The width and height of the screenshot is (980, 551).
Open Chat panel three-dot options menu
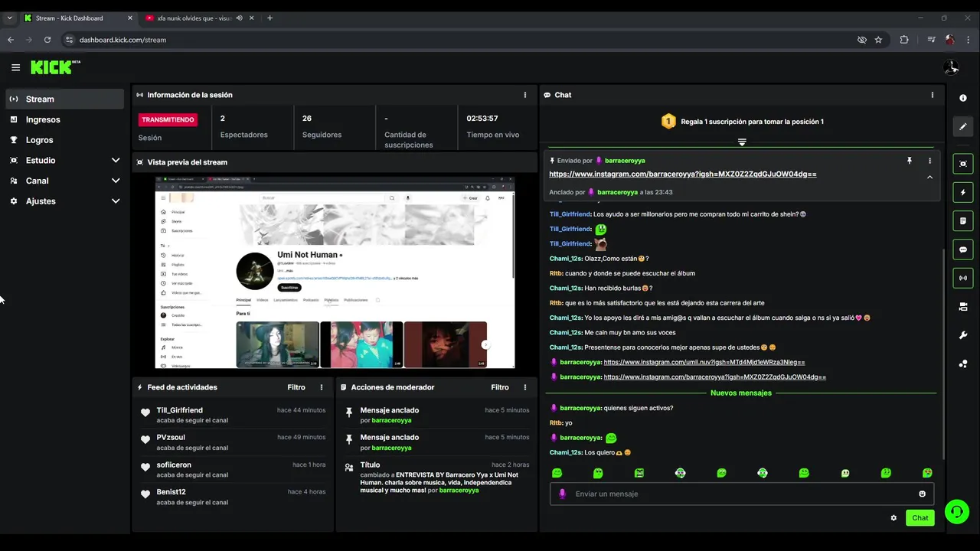click(933, 95)
